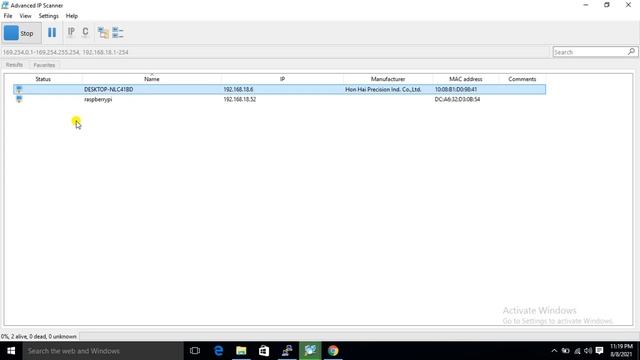Select the DESKTOP-NLC41BD host row
Image resolution: width=640 pixels, height=360 pixels.
click(x=280, y=89)
